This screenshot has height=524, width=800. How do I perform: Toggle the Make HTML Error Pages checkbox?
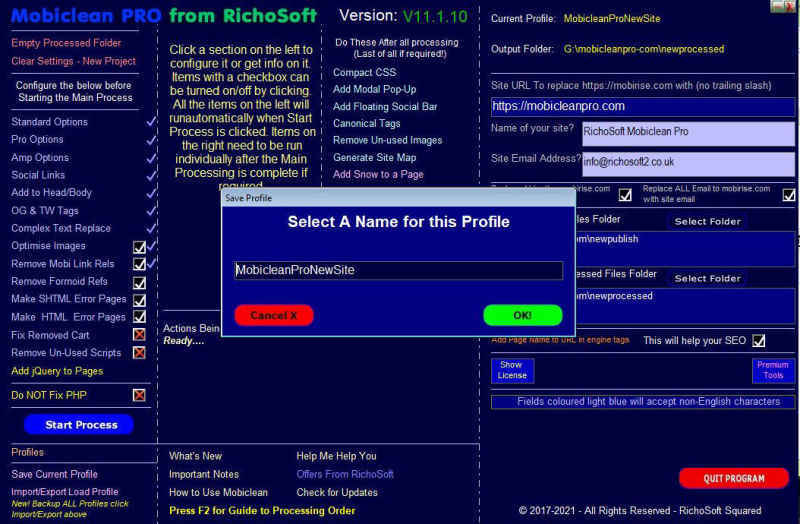(x=139, y=317)
